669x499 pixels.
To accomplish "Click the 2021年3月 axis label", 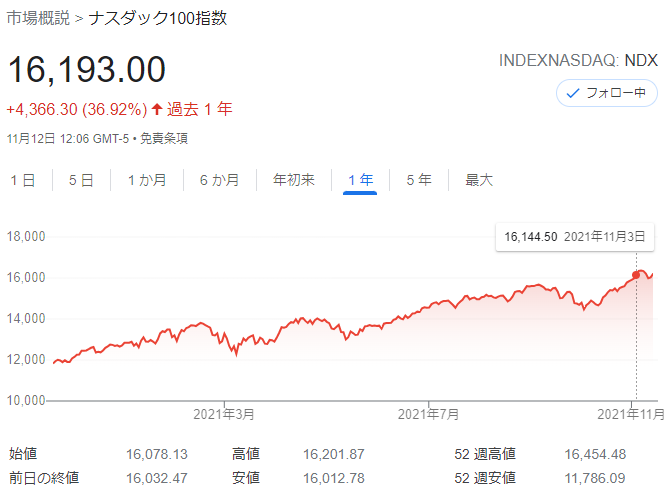I will (x=224, y=414).
